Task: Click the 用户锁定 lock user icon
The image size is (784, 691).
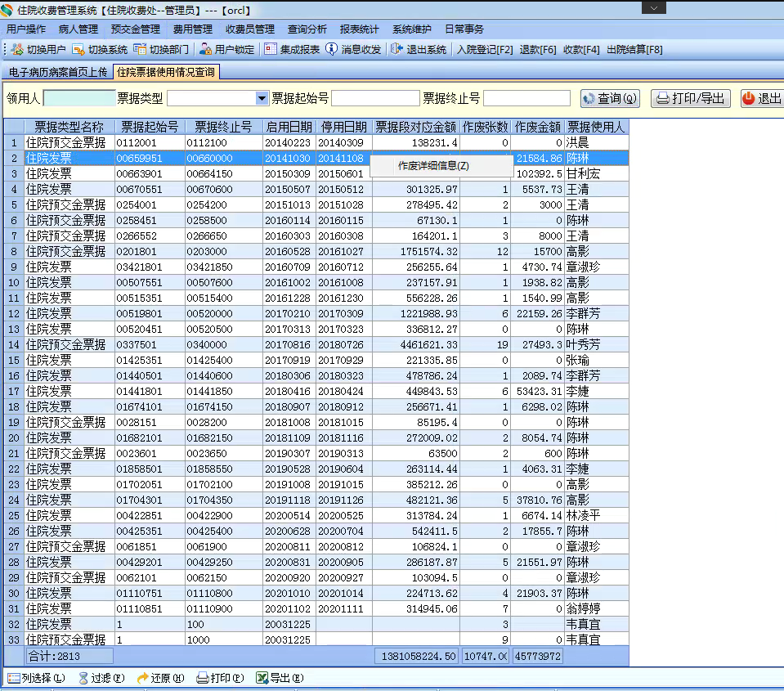Action: click(x=205, y=50)
